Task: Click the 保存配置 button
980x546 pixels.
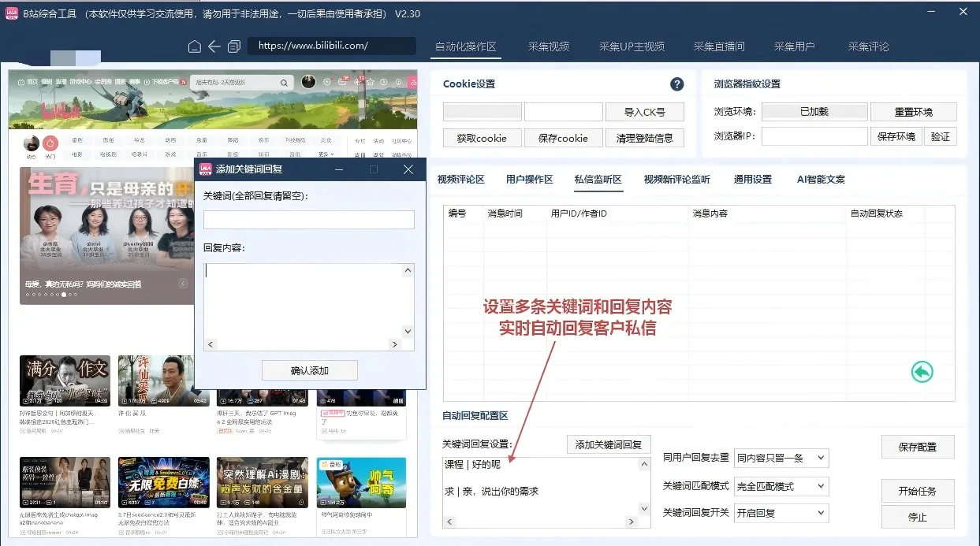Action: tap(918, 447)
